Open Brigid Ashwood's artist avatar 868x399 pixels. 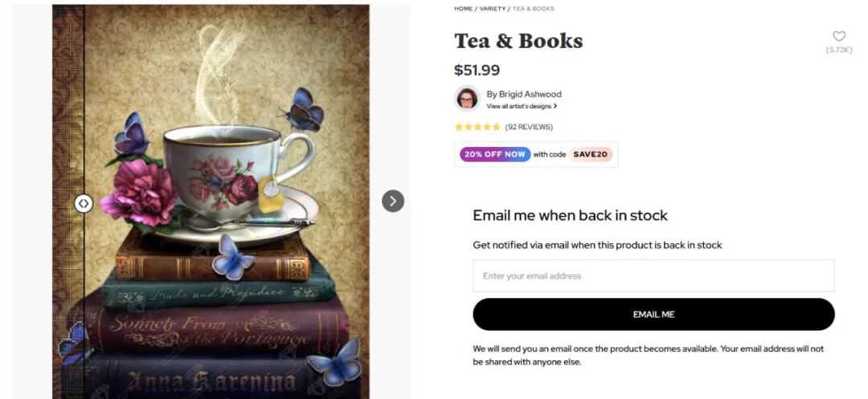467,99
